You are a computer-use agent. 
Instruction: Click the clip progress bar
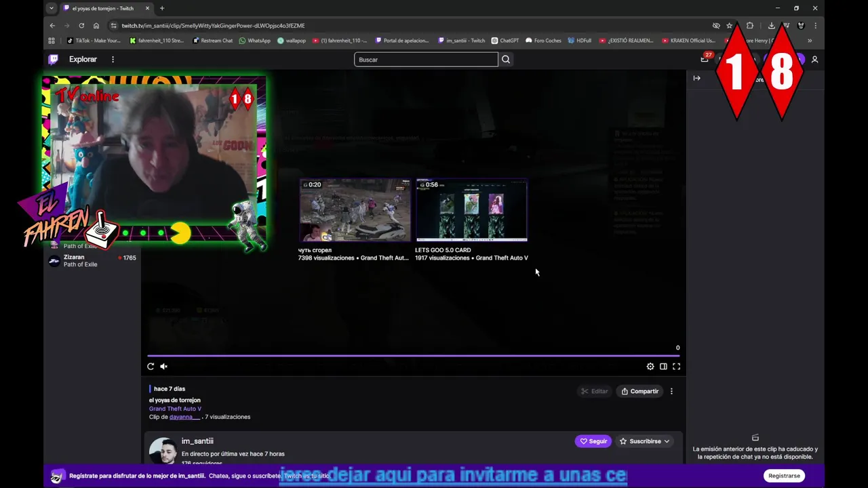click(x=414, y=355)
